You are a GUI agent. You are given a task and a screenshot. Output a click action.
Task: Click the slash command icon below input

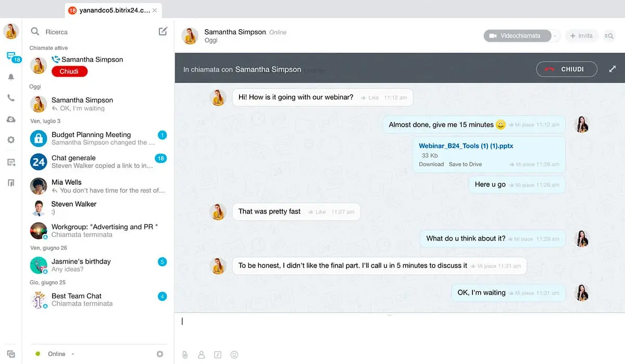point(218,355)
